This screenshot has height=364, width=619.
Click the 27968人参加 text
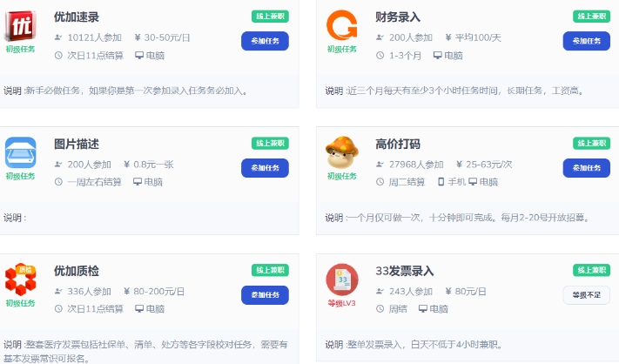pyautogui.click(x=416, y=165)
